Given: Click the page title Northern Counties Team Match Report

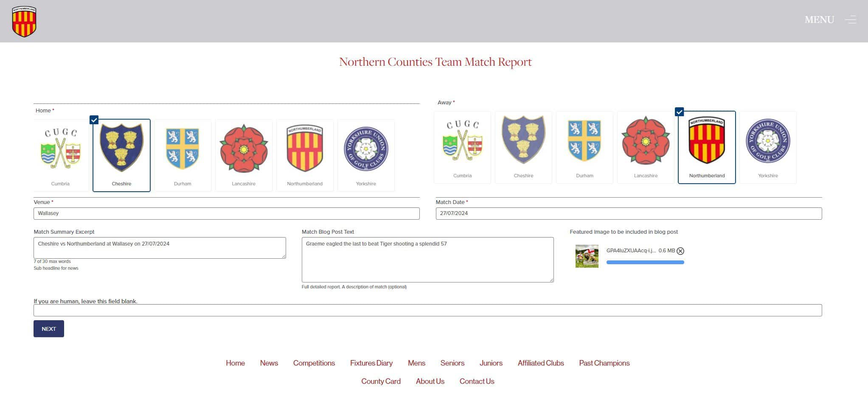Looking at the screenshot, I should coord(435,62).
